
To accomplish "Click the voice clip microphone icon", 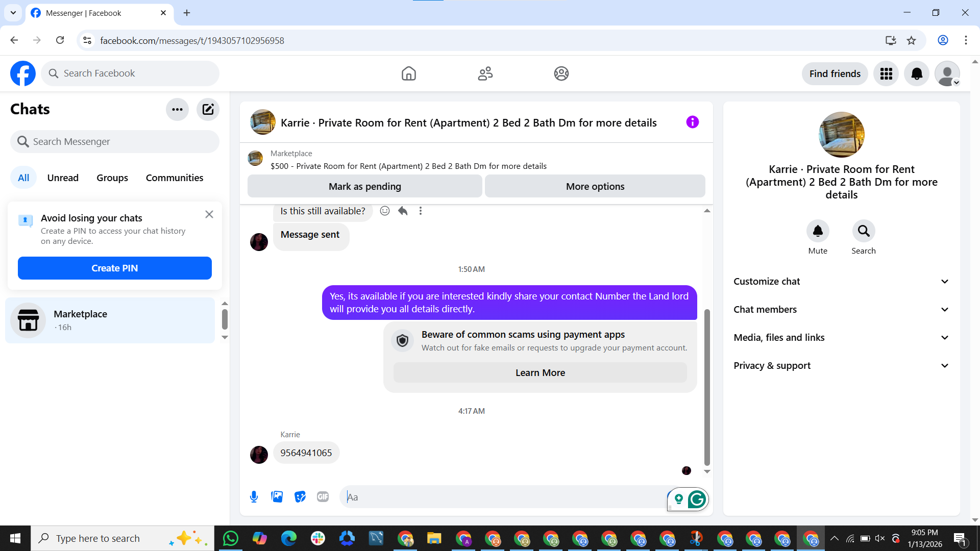I will [x=254, y=497].
